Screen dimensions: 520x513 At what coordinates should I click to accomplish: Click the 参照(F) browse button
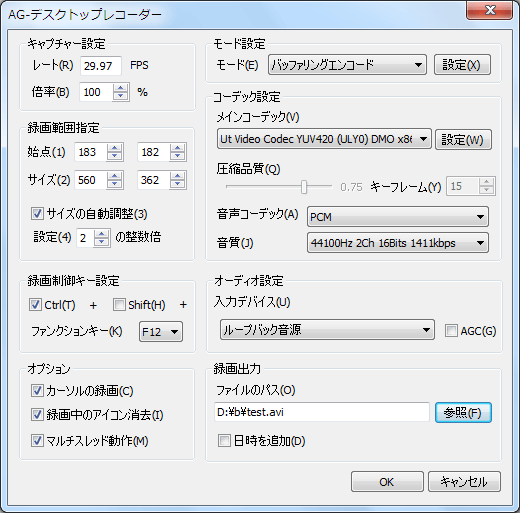(463, 413)
